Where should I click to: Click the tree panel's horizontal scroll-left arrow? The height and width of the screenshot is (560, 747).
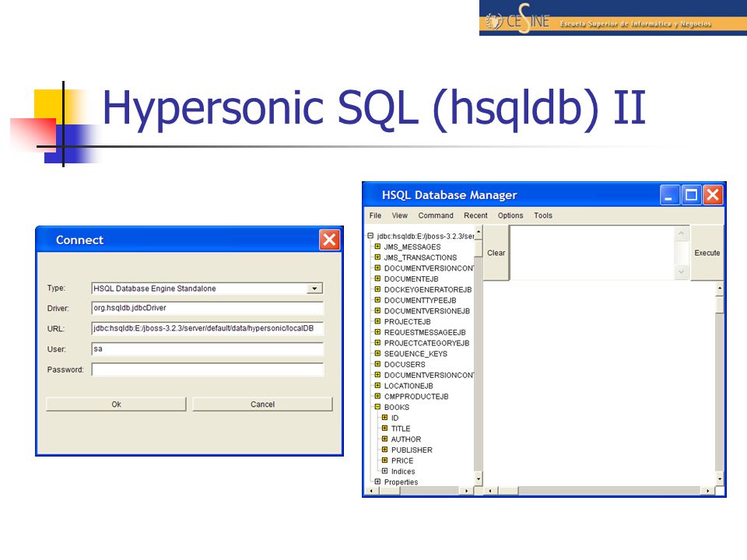[x=372, y=491]
